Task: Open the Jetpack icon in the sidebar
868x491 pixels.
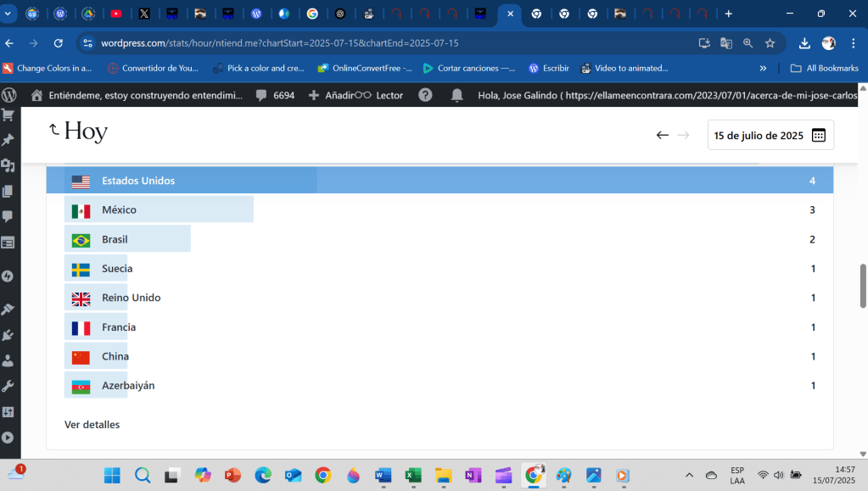Action: (x=8, y=276)
